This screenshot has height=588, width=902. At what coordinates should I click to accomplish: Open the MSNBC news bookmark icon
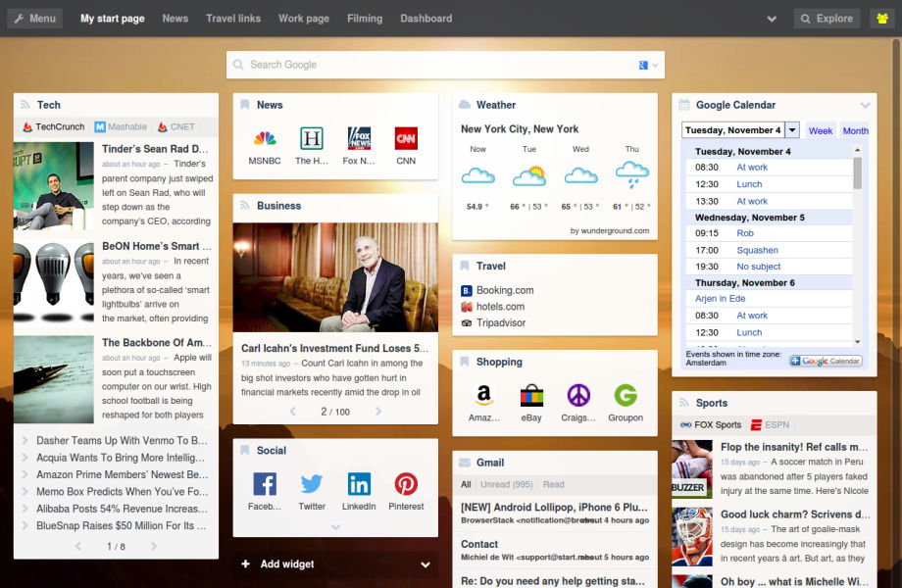[x=265, y=138]
